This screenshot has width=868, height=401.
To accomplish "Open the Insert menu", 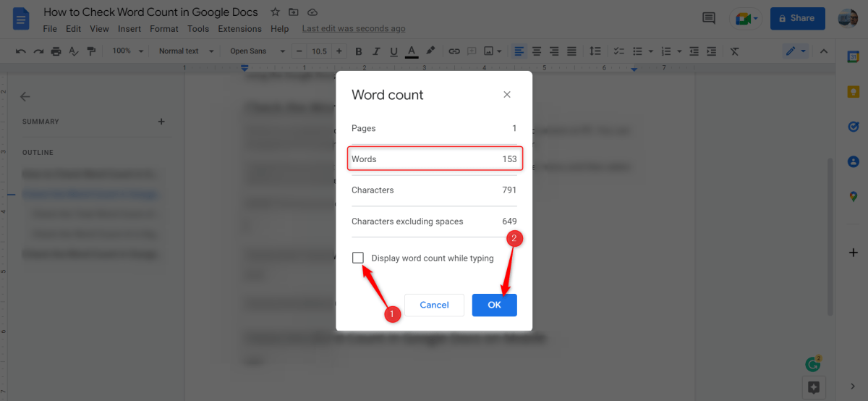I will (x=129, y=29).
